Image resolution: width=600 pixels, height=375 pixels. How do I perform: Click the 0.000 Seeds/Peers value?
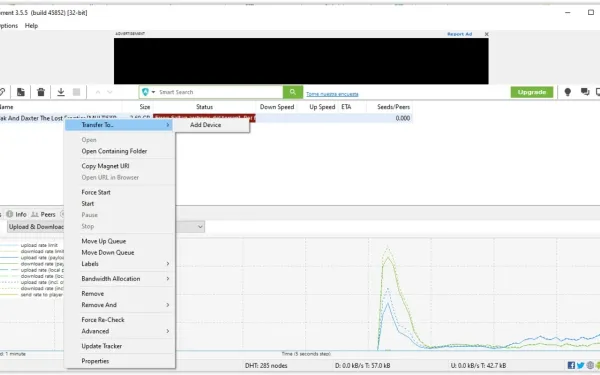coord(403,118)
